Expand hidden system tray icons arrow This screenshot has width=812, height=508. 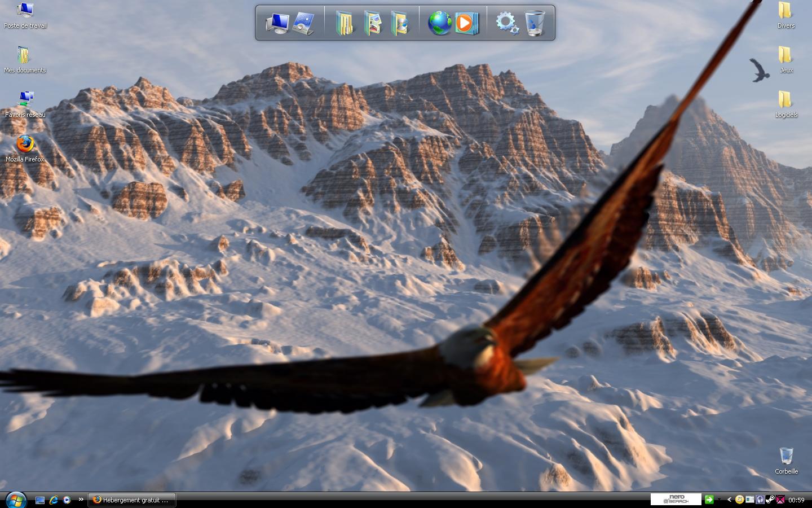click(x=729, y=500)
